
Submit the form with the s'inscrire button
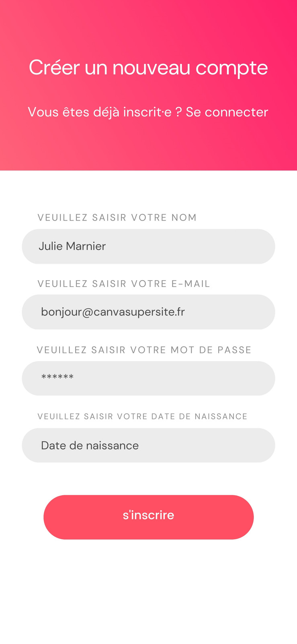coord(148,517)
